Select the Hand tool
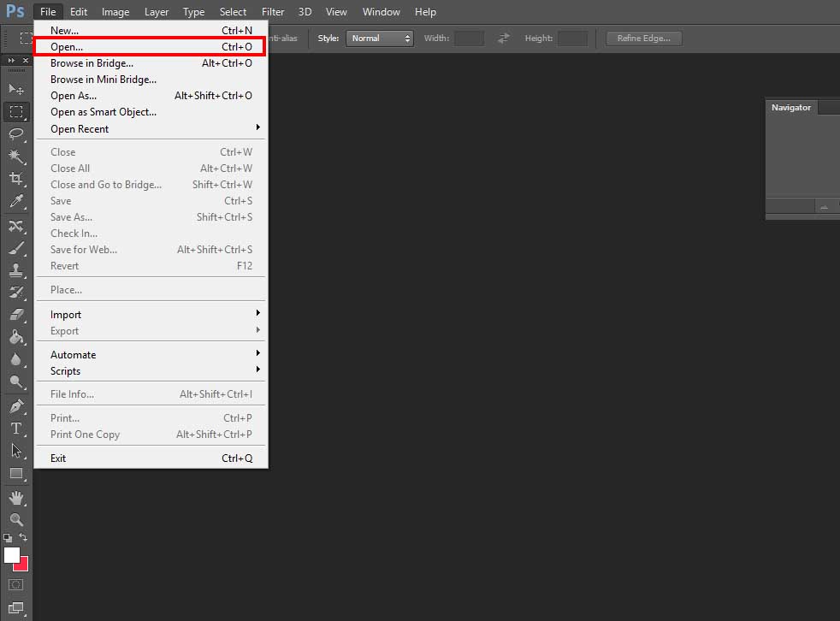This screenshot has height=621, width=840. [16, 498]
